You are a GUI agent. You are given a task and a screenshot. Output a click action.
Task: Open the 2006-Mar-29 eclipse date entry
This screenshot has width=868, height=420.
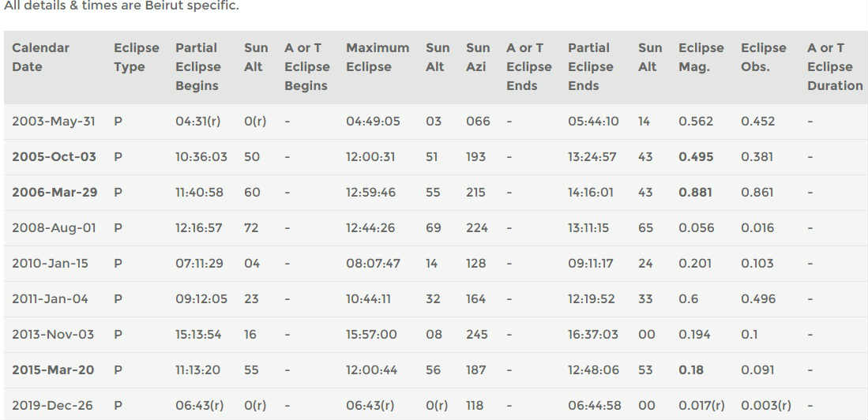pyautogui.click(x=54, y=192)
